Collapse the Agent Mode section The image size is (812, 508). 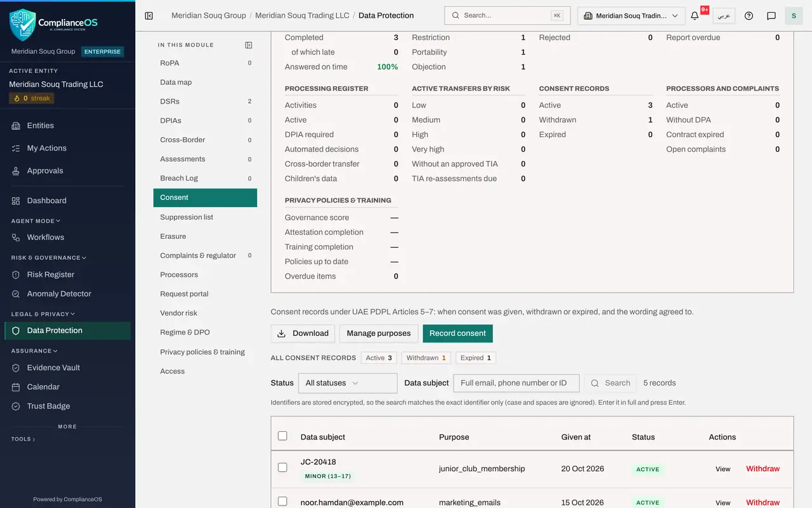point(36,221)
